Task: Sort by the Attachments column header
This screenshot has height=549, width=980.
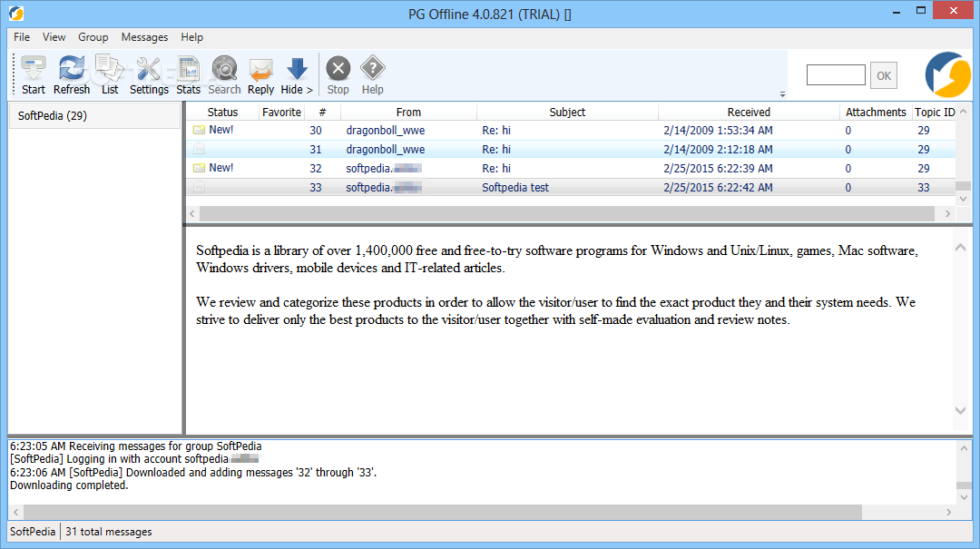Action: pyautogui.click(x=876, y=112)
